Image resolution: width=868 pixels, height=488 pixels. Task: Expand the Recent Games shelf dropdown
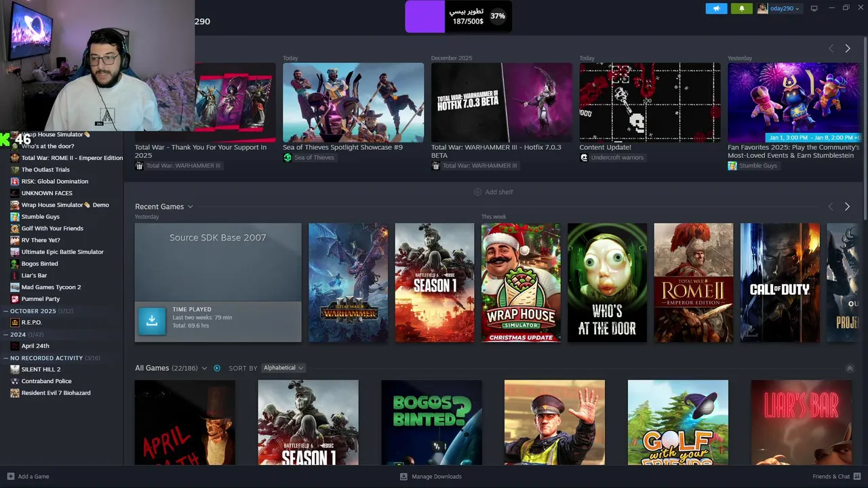[190, 207]
